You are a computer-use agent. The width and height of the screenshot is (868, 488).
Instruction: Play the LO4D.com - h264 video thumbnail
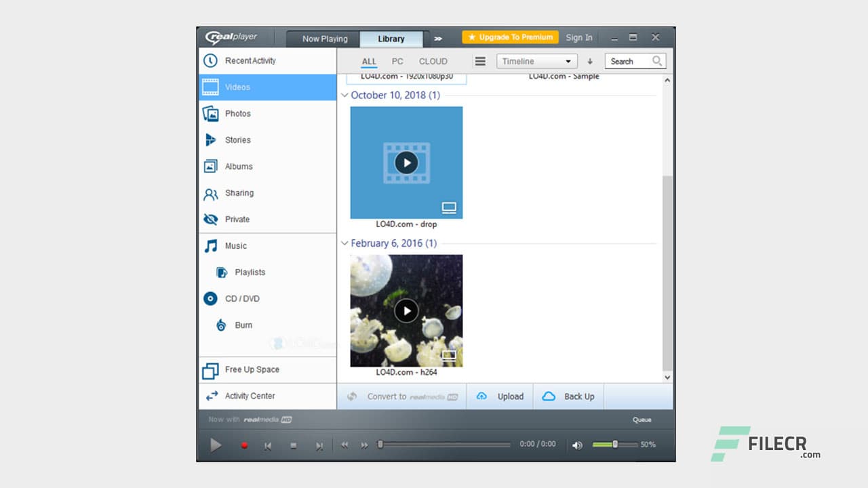coord(406,310)
